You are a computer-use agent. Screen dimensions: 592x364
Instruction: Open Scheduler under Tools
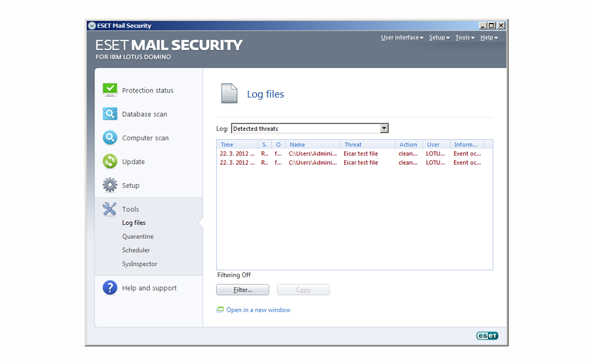136,250
